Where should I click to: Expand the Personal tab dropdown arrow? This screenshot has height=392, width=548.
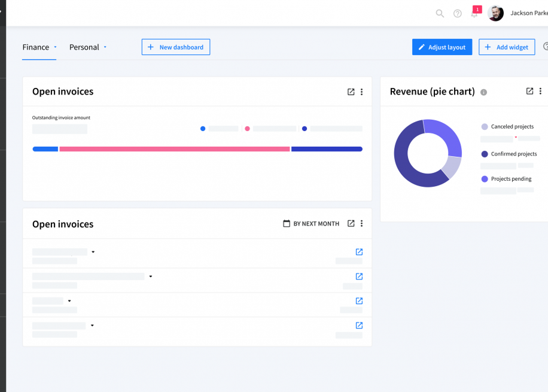[x=105, y=47]
